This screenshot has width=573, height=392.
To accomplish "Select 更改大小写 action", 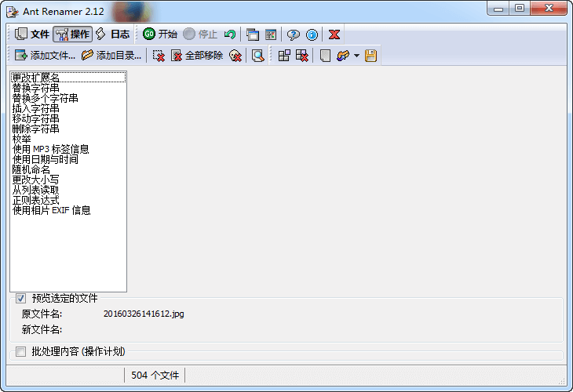I will pyautogui.click(x=68, y=180).
